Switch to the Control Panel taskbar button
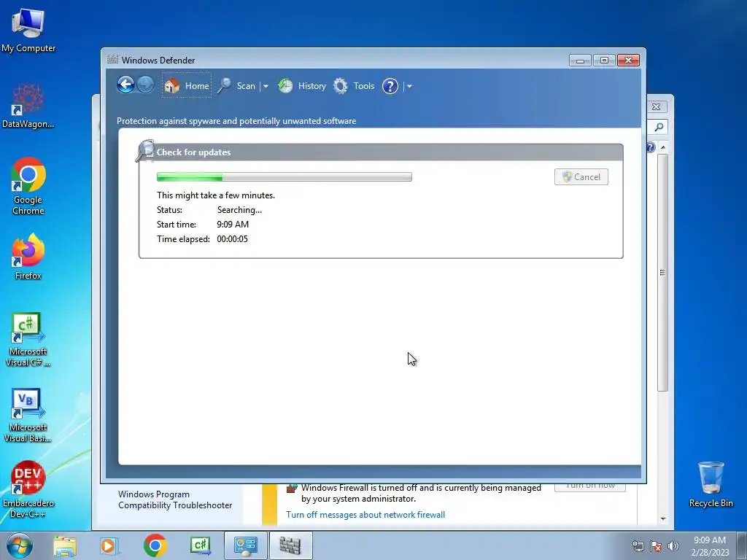This screenshot has width=747, height=560. click(245, 545)
